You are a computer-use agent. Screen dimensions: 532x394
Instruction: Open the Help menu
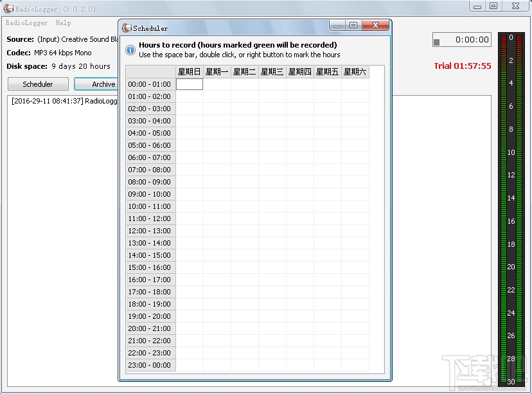click(x=62, y=22)
